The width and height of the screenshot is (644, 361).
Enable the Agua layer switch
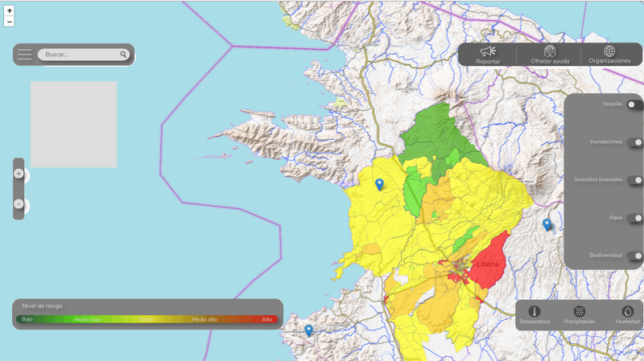(634, 218)
